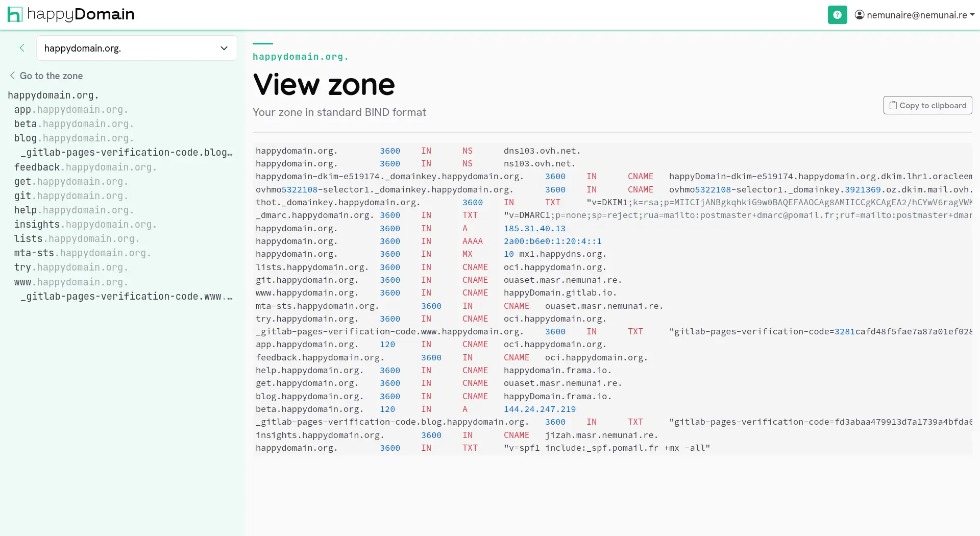This screenshot has width=980, height=536.
Task: Select blog.happydomain.org. in the sidebar
Action: (74, 138)
